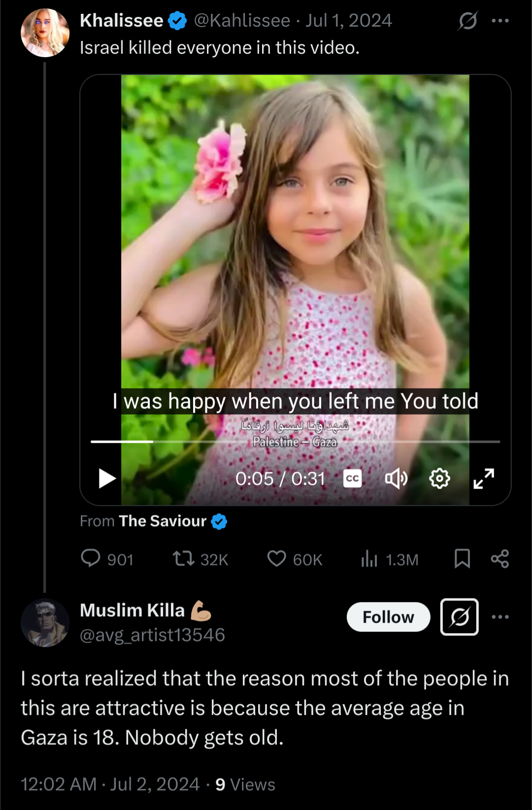This screenshot has height=810, width=532.
Task: View analytics showing 1.3M views
Action: click(369, 559)
